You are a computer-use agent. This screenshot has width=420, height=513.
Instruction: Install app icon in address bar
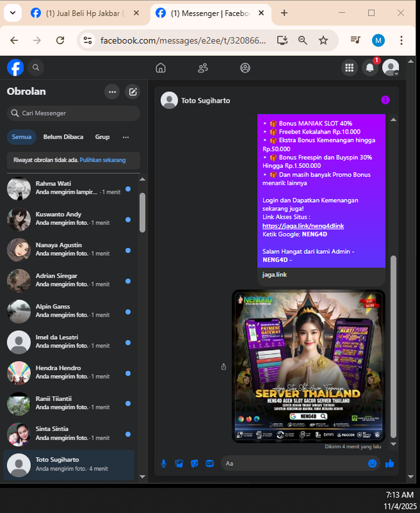282,40
